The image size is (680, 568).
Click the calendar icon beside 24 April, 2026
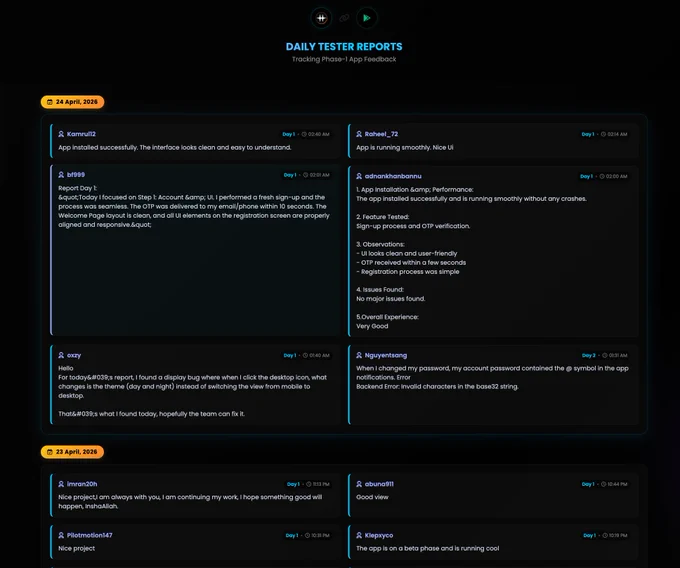point(50,102)
